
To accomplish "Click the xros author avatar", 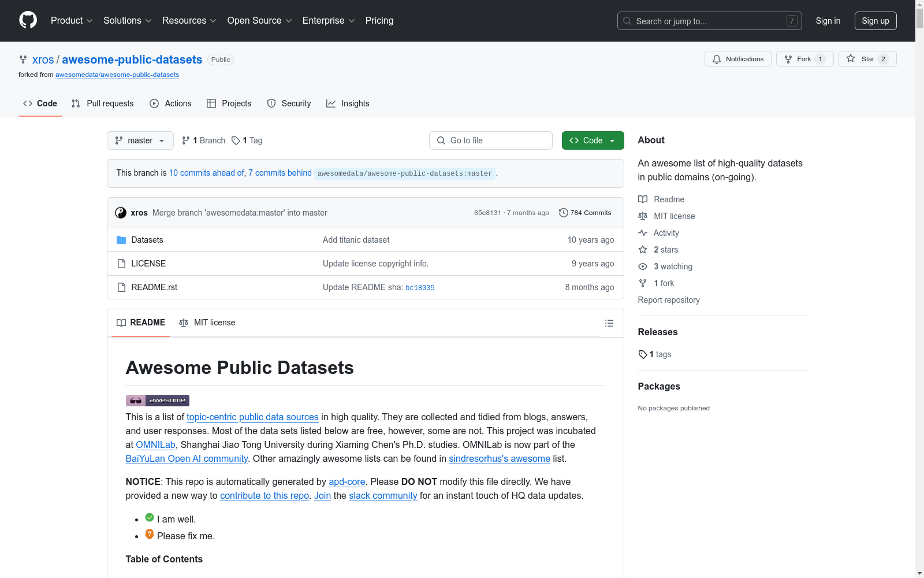I will pos(121,213).
